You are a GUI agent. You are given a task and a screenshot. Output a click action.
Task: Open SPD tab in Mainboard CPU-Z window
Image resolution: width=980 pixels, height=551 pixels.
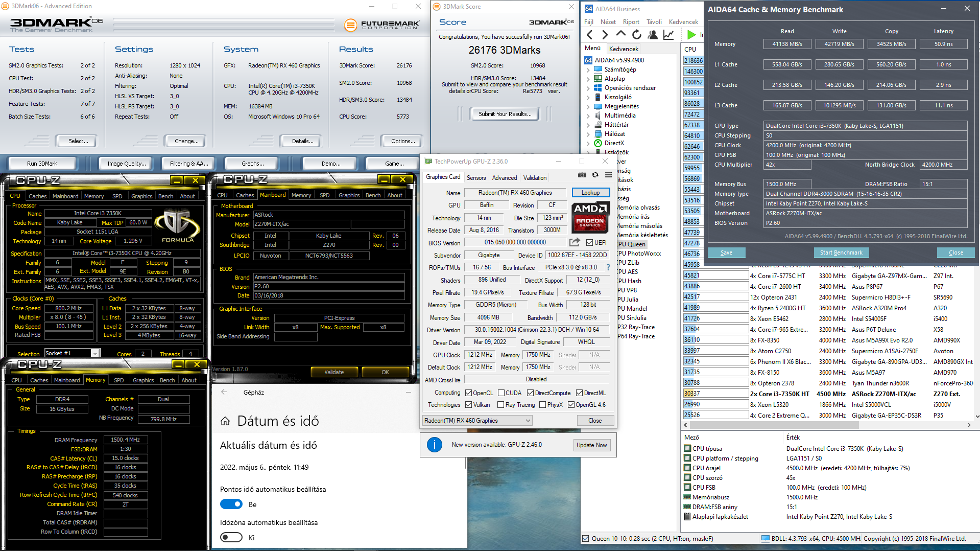(x=324, y=195)
